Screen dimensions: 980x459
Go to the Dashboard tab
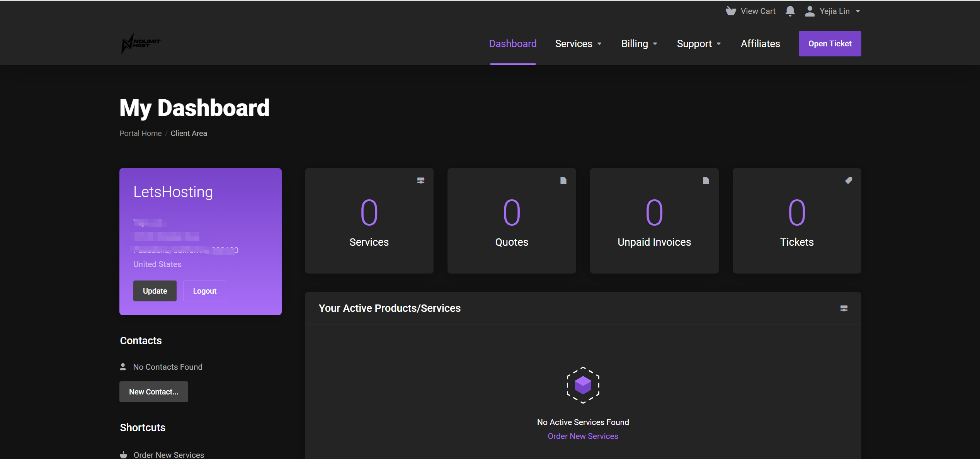pyautogui.click(x=513, y=44)
